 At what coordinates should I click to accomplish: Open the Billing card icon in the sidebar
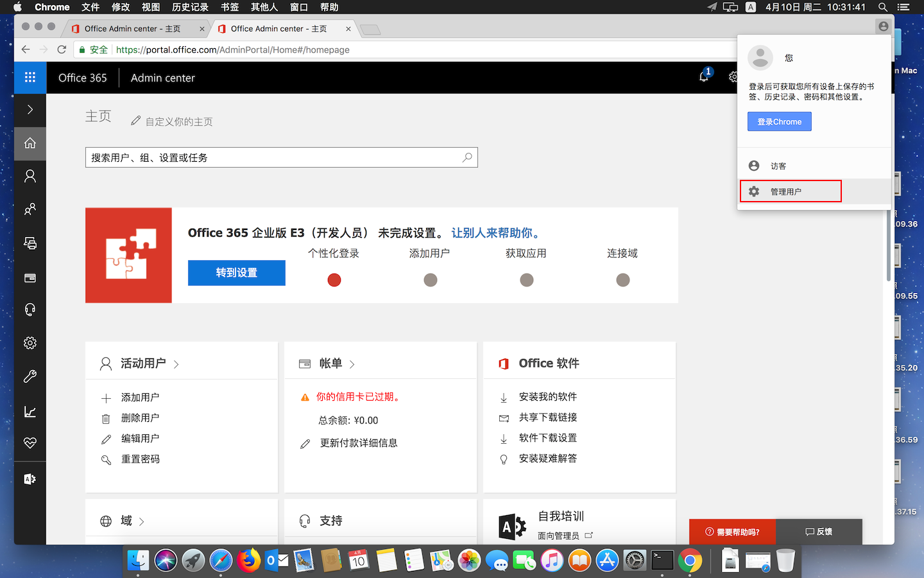click(x=30, y=277)
